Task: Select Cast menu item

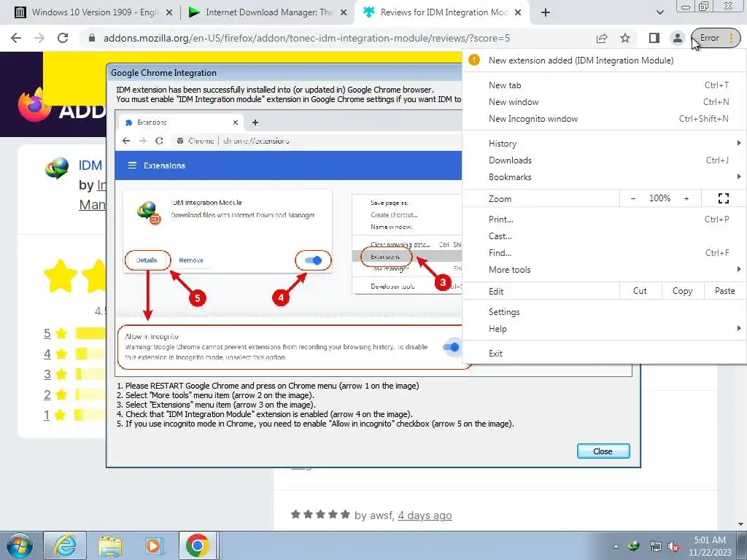Action: point(604,236)
